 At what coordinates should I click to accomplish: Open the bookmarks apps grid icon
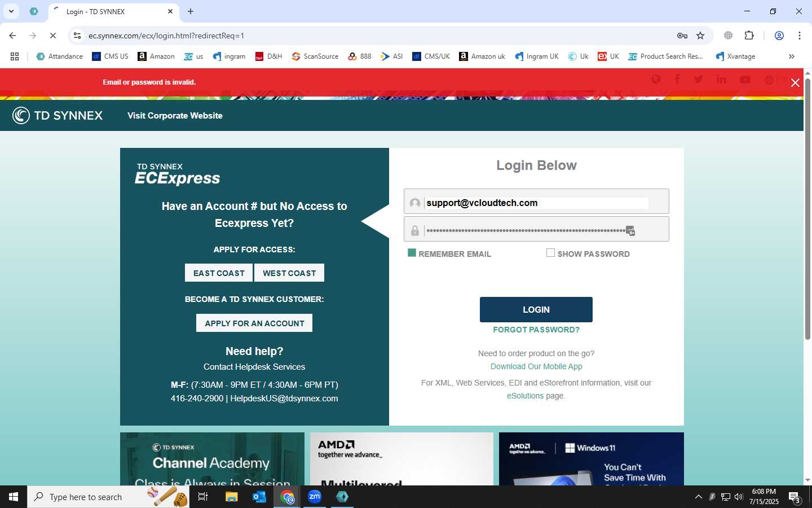point(15,56)
